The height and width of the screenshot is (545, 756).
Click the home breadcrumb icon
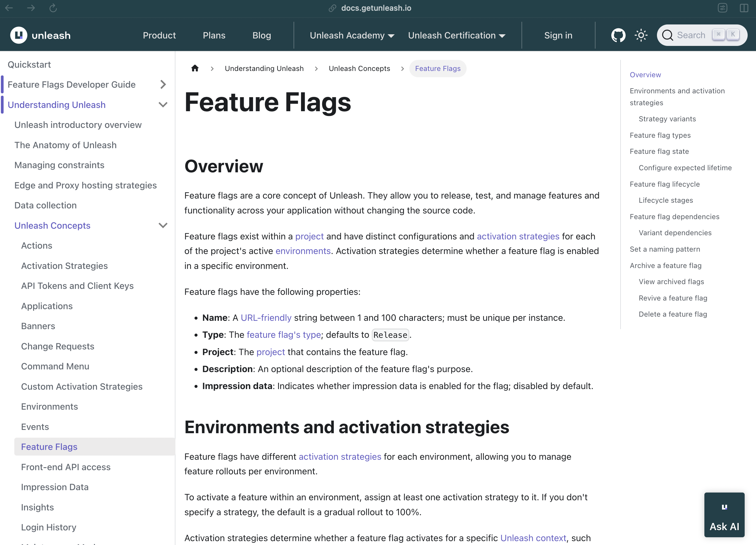point(195,68)
